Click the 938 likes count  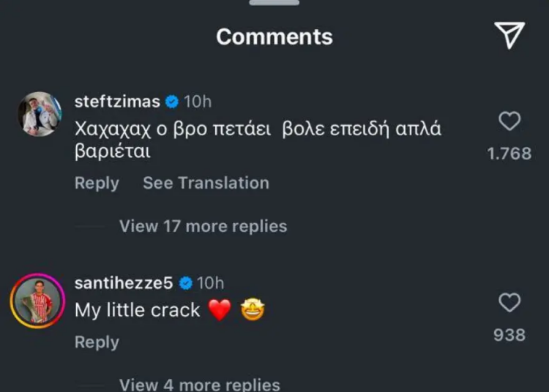click(509, 335)
